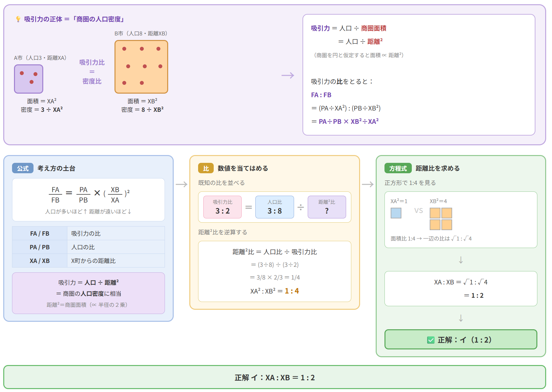Click the orange B市 population square
Screen dimensions: 552x392
coord(141,67)
